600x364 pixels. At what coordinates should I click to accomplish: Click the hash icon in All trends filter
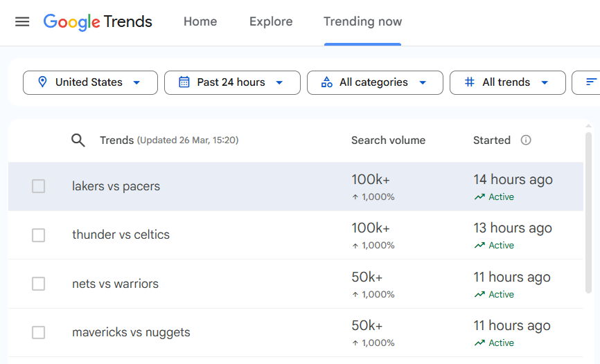click(470, 82)
